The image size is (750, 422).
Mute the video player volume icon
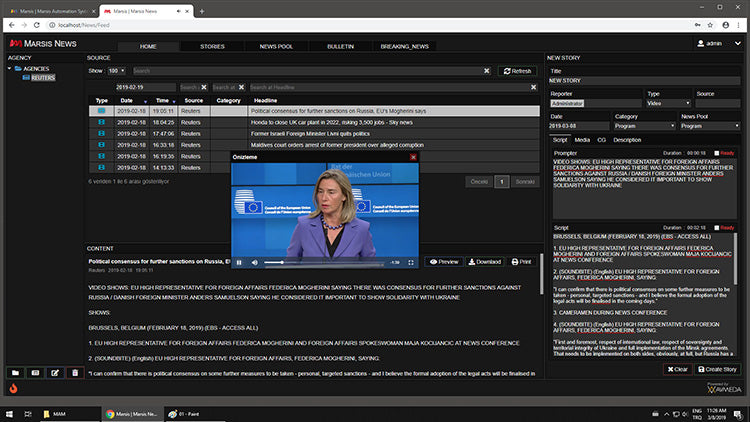tap(254, 262)
